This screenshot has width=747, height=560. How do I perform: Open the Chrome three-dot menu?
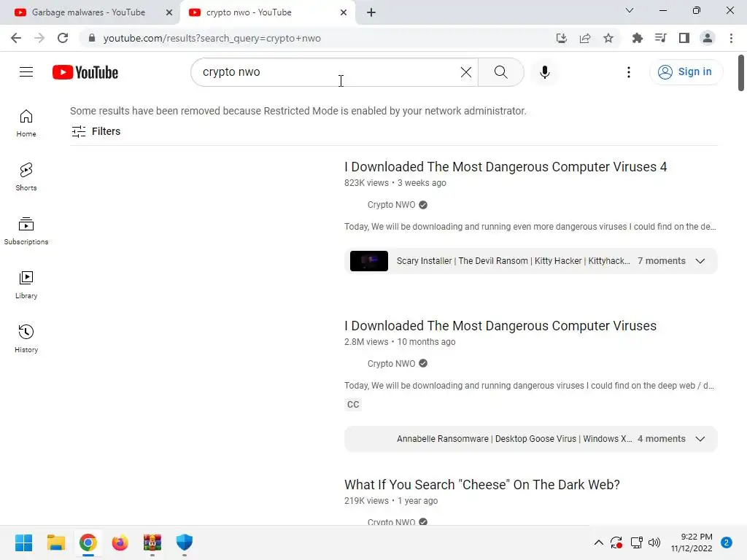tap(731, 38)
